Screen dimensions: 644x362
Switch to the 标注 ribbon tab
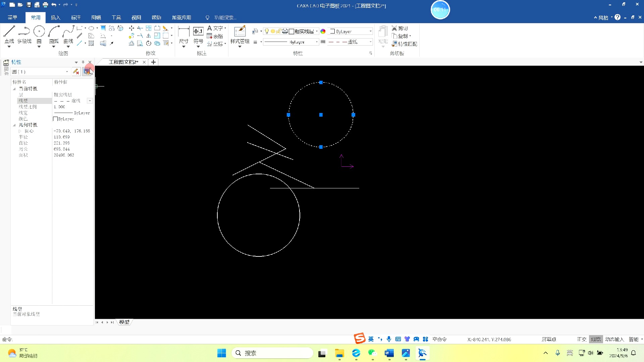[76, 17]
